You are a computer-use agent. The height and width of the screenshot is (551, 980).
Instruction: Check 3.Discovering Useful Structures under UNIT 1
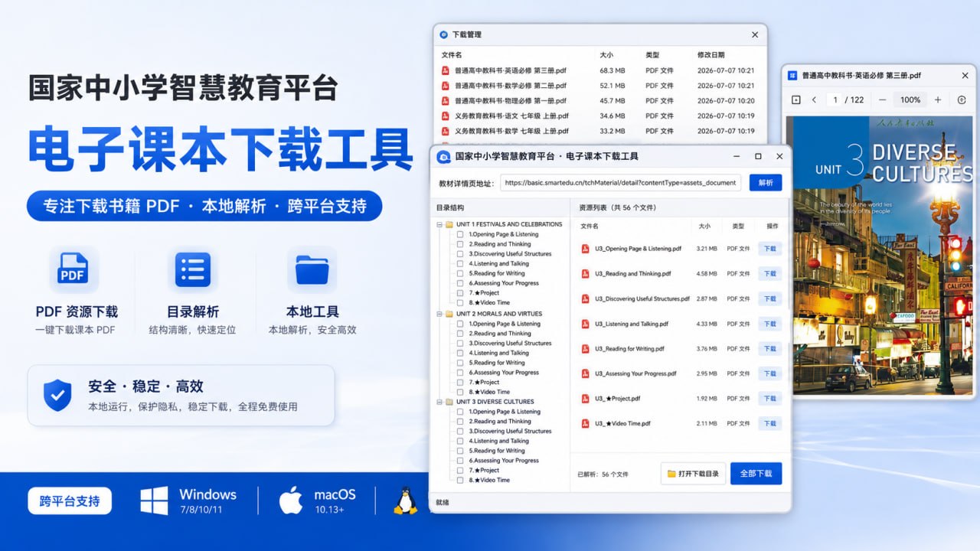pos(460,254)
